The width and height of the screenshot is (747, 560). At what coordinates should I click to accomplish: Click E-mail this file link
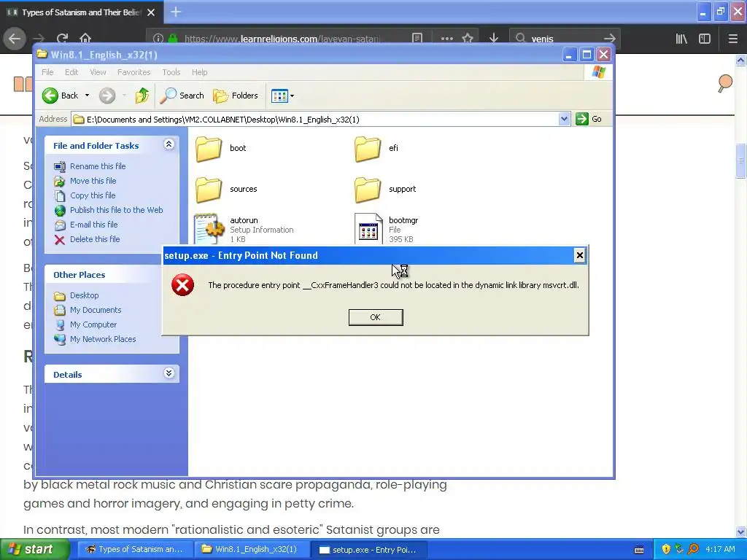94,225
